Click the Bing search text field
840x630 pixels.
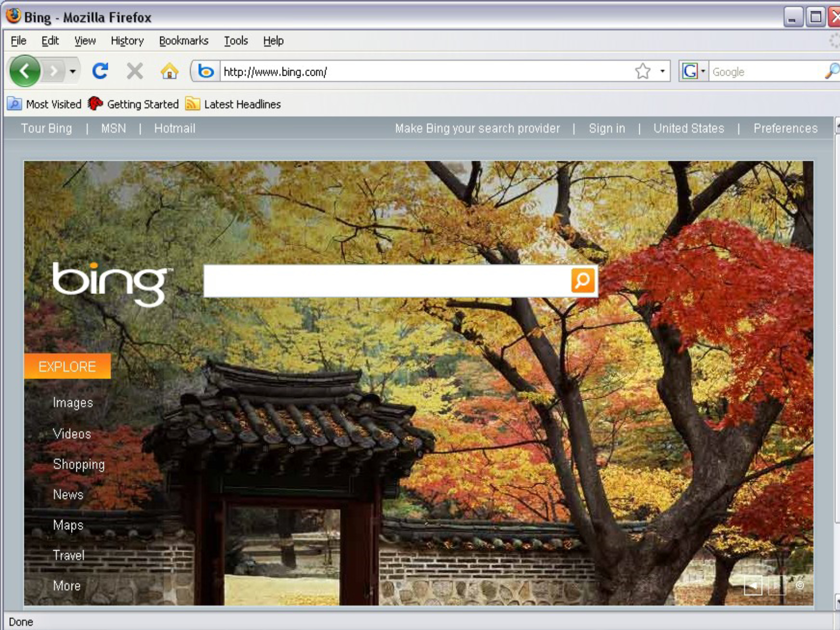(x=387, y=281)
